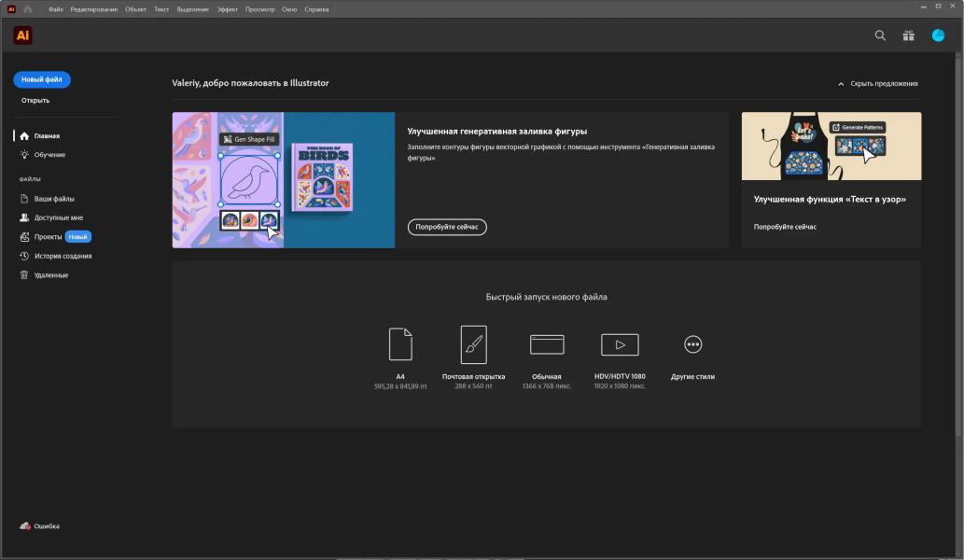Go to Обучение in sidebar
This screenshot has height=560, width=964.
pyautogui.click(x=49, y=155)
